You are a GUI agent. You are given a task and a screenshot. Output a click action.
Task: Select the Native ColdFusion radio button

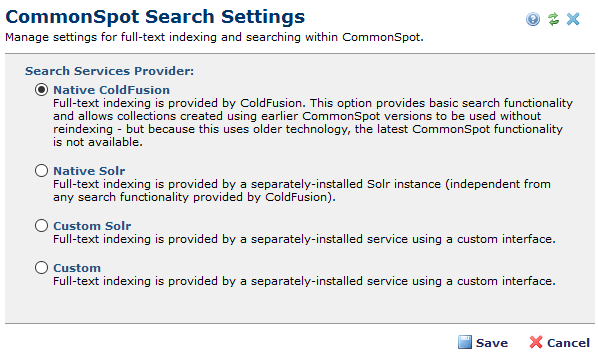click(x=41, y=90)
